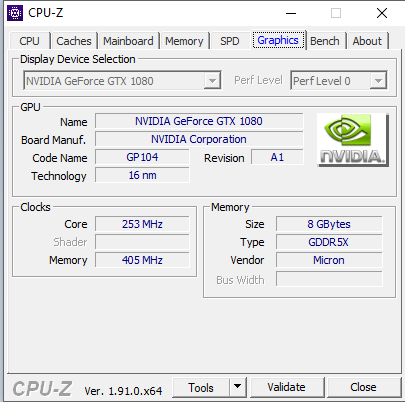Viewport: 405px width, 402px height.
Task: Open the SPD tab
Action: coord(230,41)
